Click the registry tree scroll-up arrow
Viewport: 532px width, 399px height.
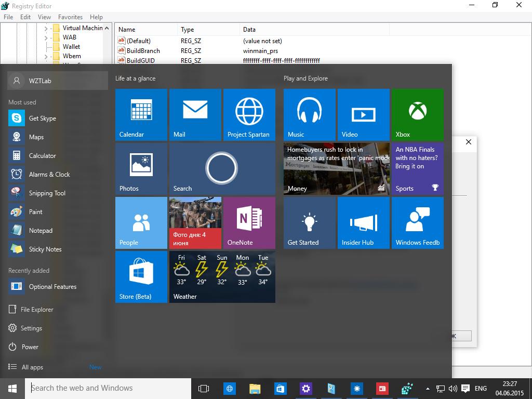pyautogui.click(x=107, y=28)
